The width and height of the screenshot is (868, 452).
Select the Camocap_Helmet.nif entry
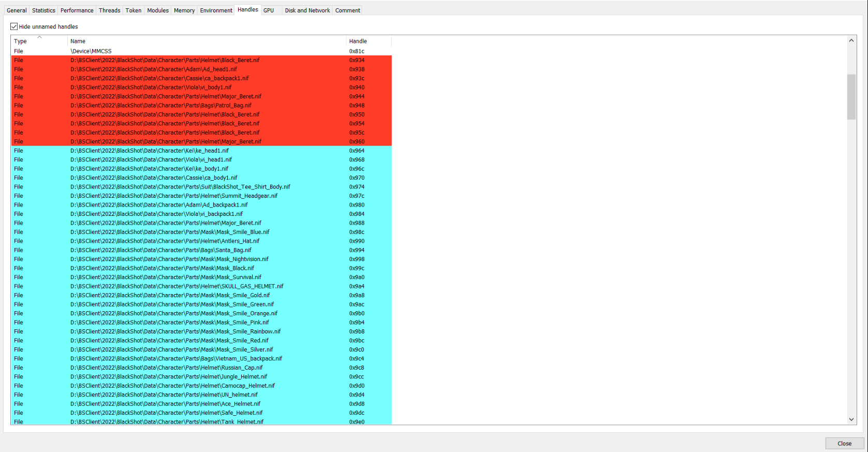point(201,386)
